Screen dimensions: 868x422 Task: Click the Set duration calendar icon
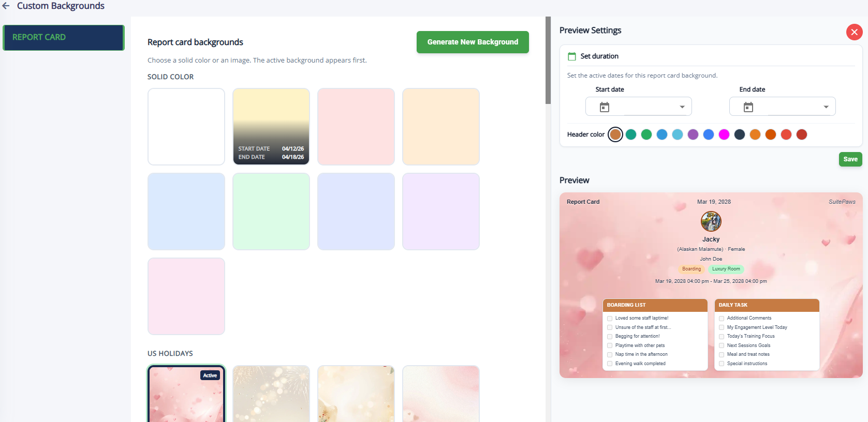572,56
